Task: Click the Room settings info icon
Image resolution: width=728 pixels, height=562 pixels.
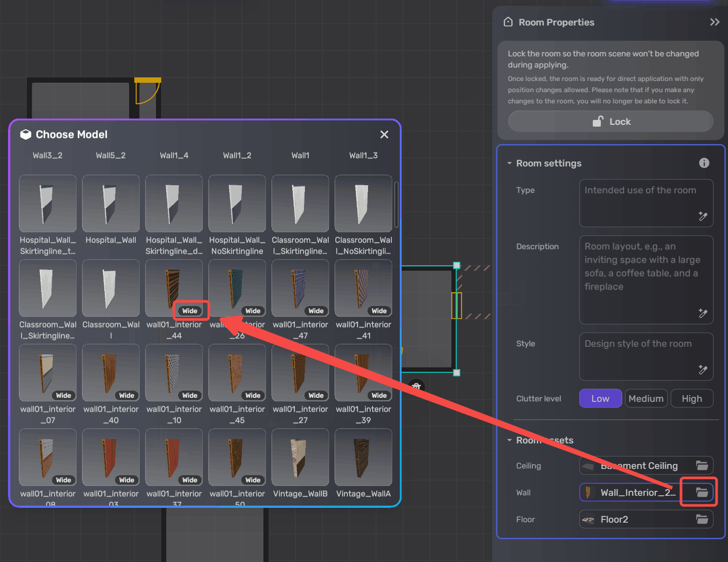Action: point(704,163)
